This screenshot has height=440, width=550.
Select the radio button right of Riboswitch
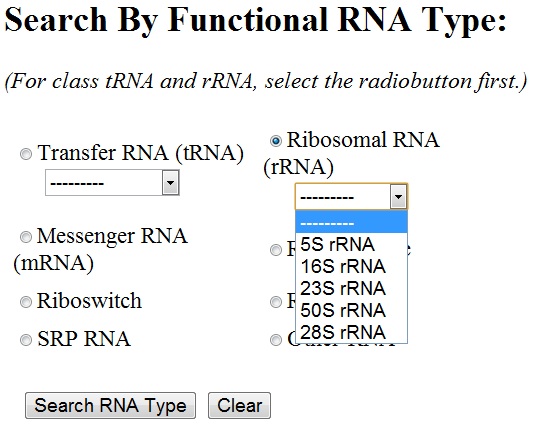point(276,302)
